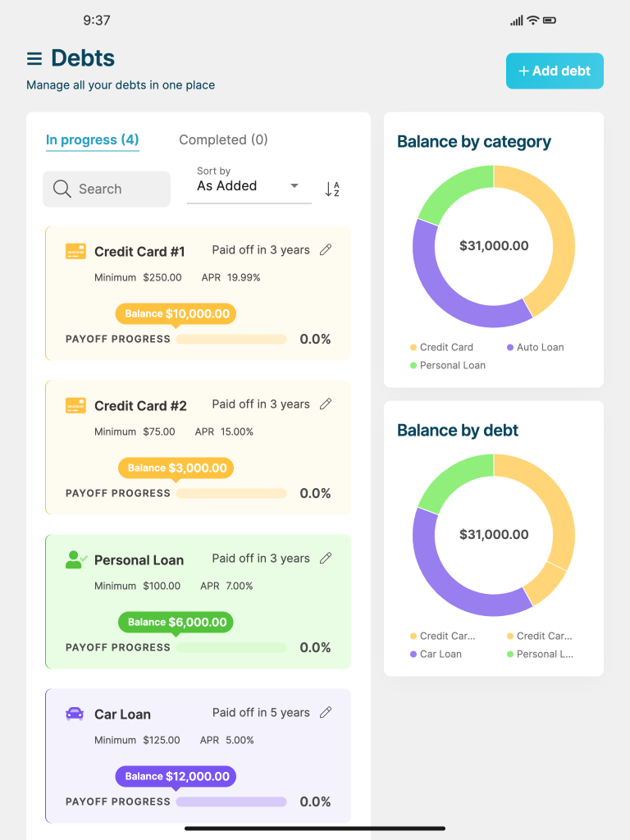The width and height of the screenshot is (630, 840).
Task: Switch to the Completed (0) tab
Action: coord(223,139)
